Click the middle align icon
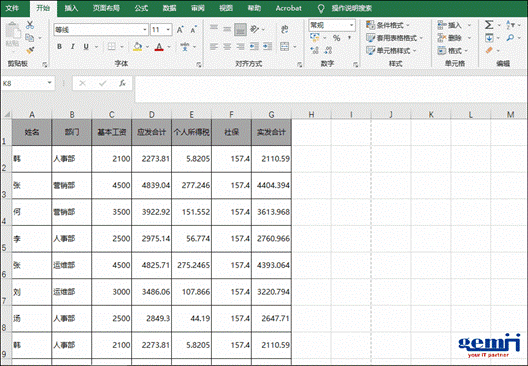The width and height of the screenshot is (528, 366). click(x=227, y=29)
